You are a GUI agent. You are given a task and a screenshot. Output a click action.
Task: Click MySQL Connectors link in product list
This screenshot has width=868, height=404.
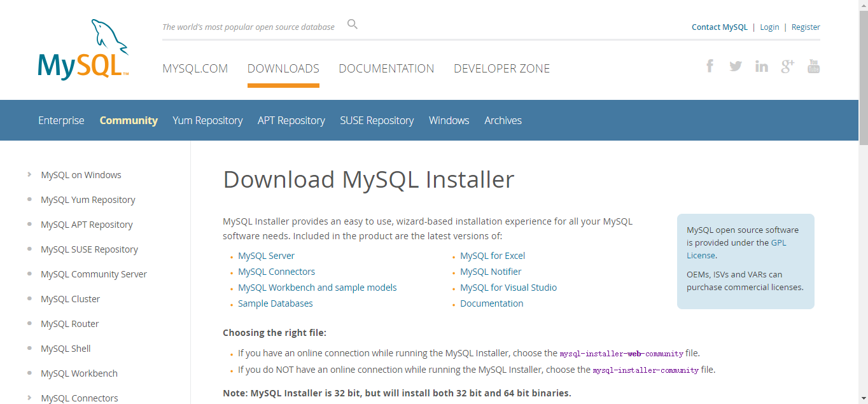click(x=276, y=272)
